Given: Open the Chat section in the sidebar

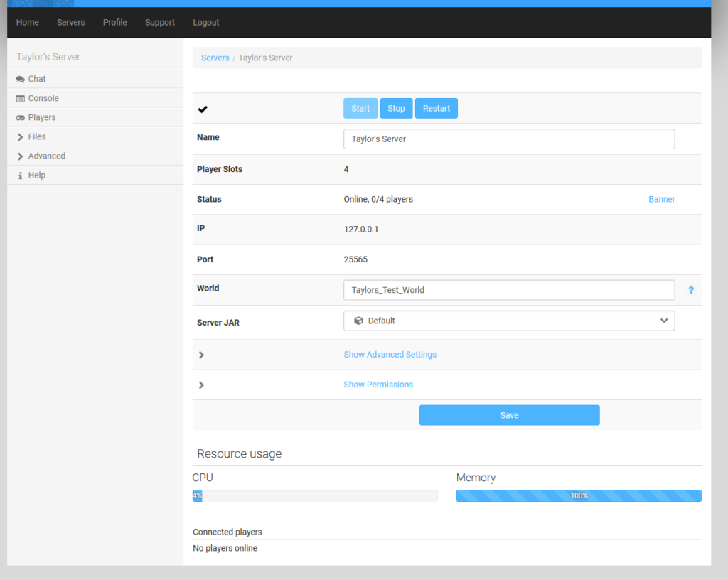Looking at the screenshot, I should pyautogui.click(x=36, y=79).
